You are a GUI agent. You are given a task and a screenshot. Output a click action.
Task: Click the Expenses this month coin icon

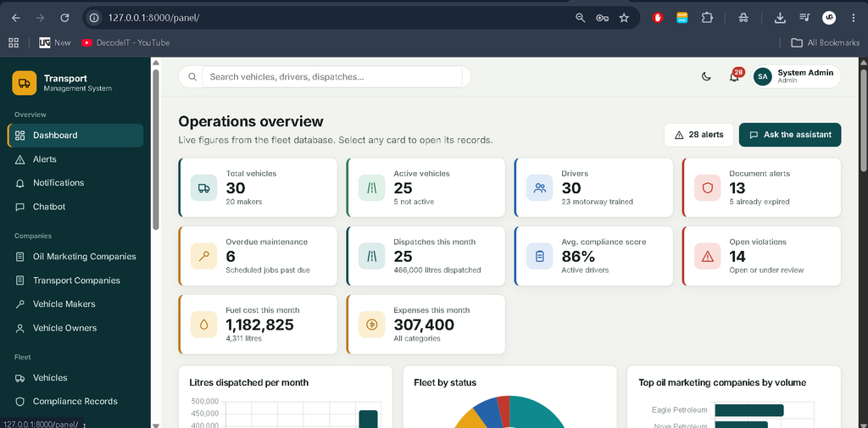coord(372,325)
